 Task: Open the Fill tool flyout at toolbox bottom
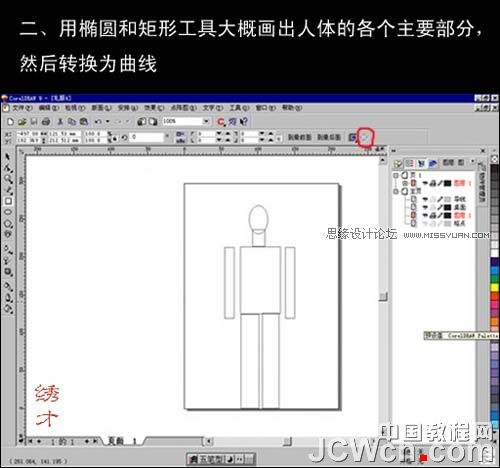8,308
